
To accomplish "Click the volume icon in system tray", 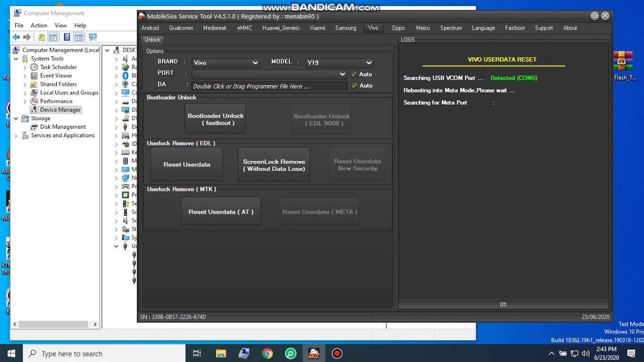I will [x=585, y=353].
